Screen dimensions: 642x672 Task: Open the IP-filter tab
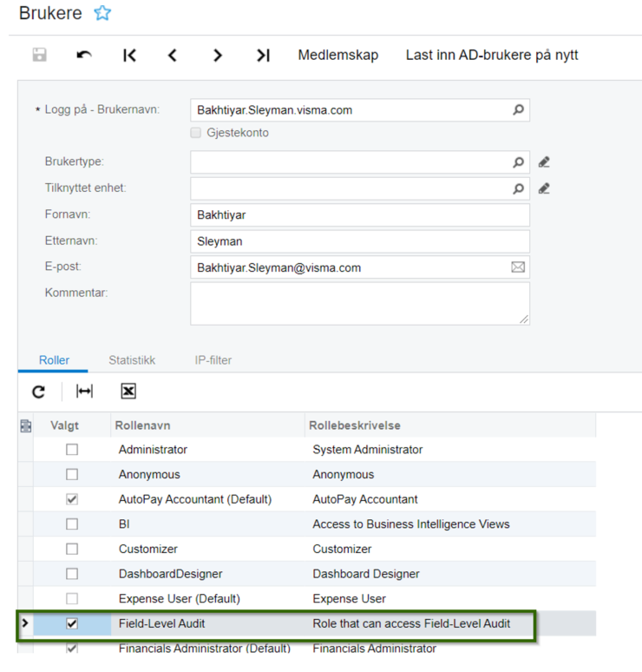[213, 359]
